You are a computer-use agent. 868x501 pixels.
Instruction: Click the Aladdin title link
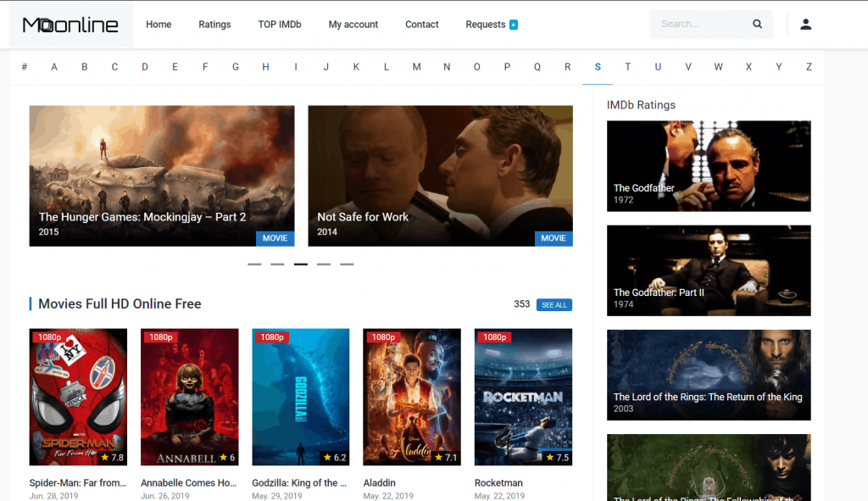click(x=379, y=482)
